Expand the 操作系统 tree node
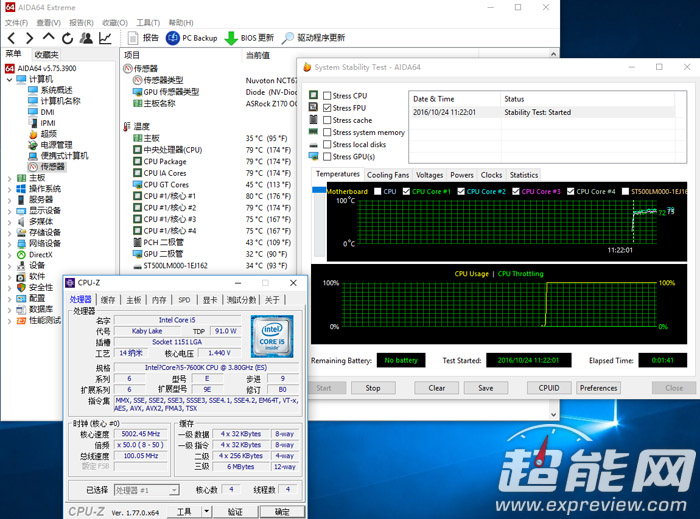Screen dimensions: 700x519 [9, 189]
